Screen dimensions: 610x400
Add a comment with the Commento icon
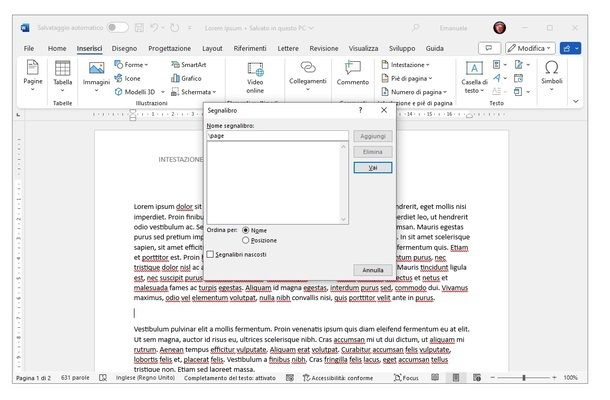coord(353,74)
